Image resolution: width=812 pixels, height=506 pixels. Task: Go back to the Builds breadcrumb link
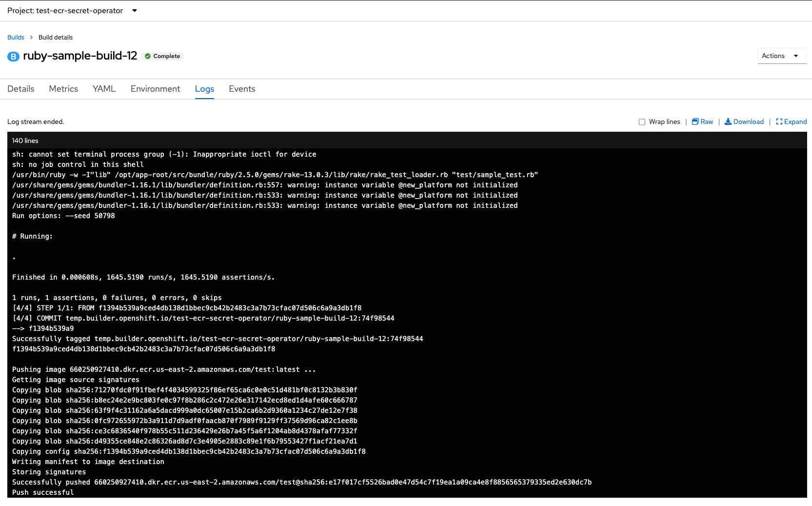click(x=16, y=38)
